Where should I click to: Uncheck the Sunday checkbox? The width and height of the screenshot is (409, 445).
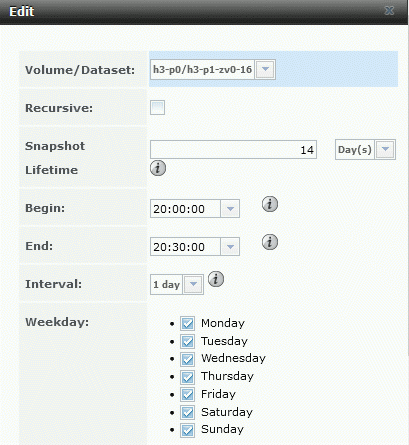187,430
